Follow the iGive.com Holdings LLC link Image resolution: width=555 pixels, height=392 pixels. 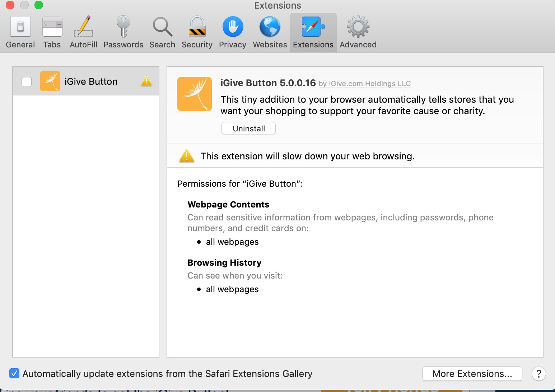[365, 84]
